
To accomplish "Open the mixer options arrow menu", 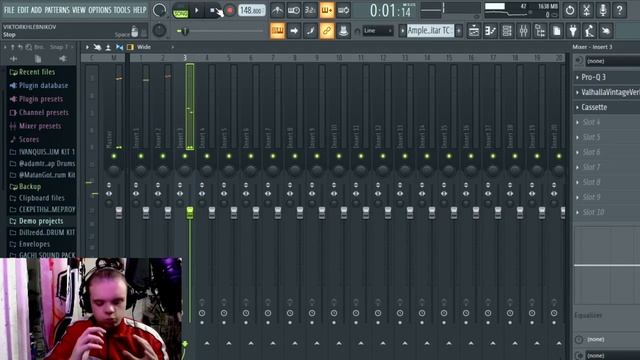I will [87, 47].
